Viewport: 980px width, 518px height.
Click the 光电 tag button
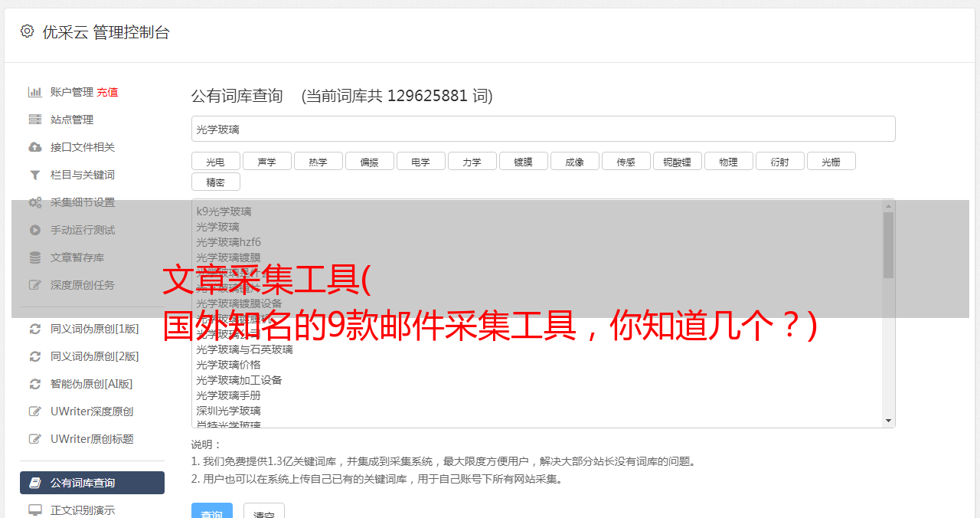coord(216,161)
